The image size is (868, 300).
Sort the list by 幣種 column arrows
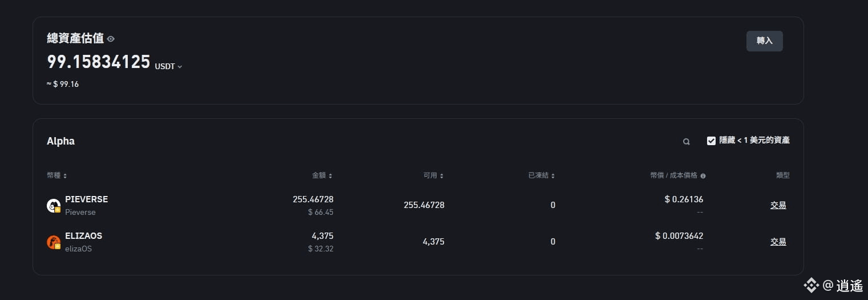(65, 176)
